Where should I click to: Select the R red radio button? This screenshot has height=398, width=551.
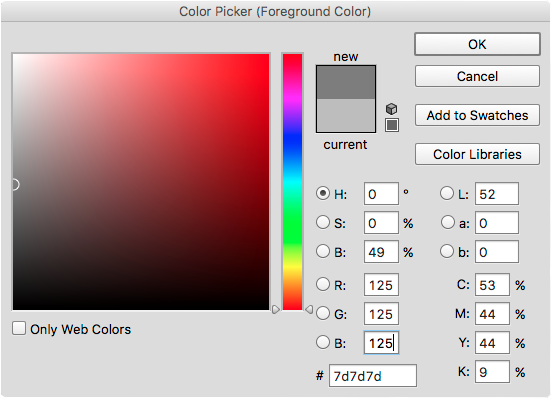tap(323, 284)
